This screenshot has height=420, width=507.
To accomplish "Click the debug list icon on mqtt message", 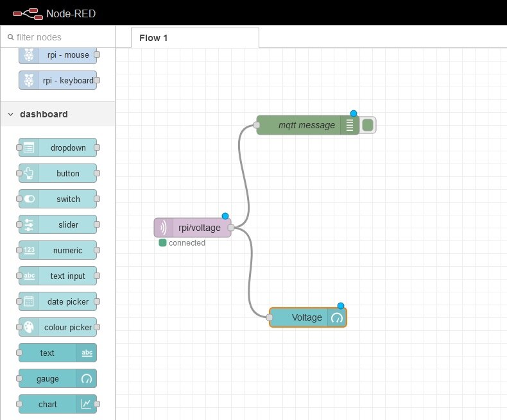I will 350,125.
